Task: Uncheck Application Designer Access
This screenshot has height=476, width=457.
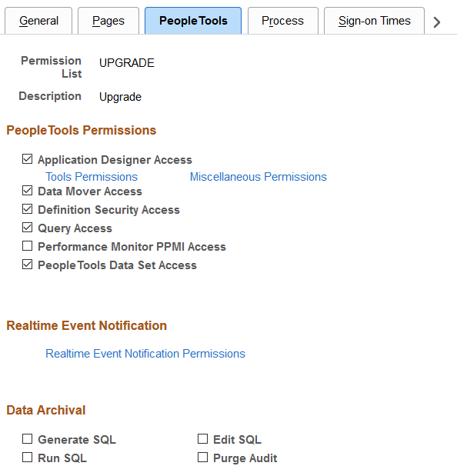Action: point(28,158)
